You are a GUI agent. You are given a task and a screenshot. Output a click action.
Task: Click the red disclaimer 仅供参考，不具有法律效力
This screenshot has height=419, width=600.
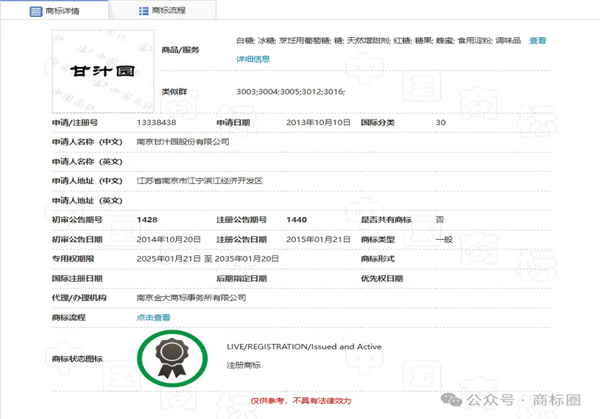299,401
